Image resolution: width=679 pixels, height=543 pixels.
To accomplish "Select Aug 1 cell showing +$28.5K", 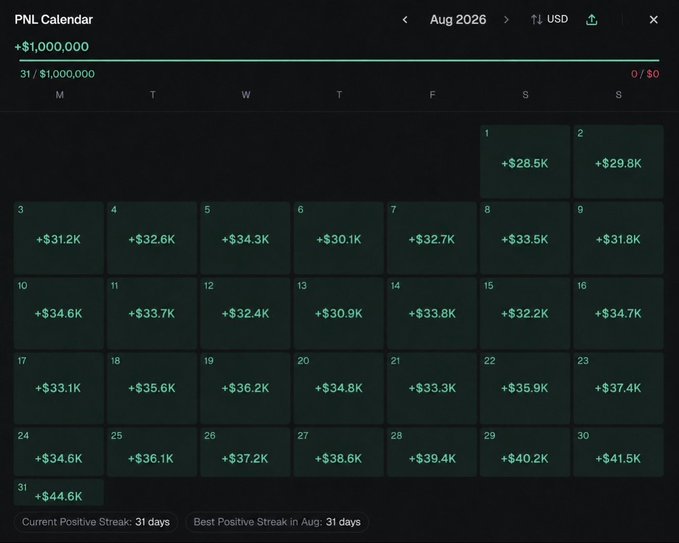I will [x=525, y=162].
